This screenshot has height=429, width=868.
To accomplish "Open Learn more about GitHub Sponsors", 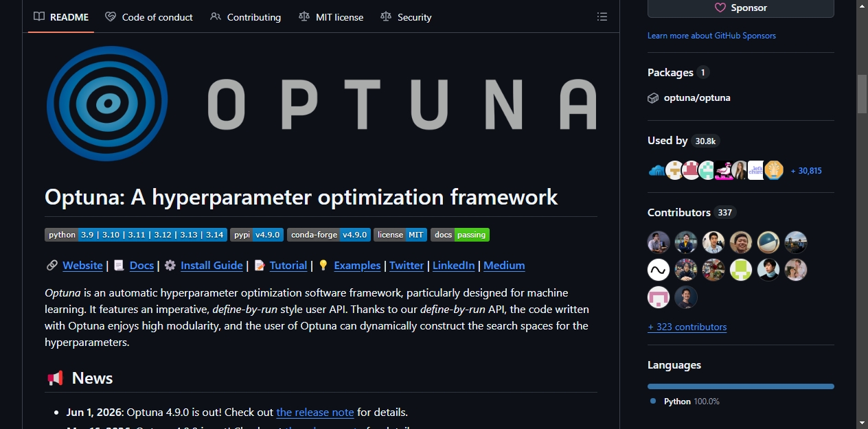I will click(x=711, y=36).
